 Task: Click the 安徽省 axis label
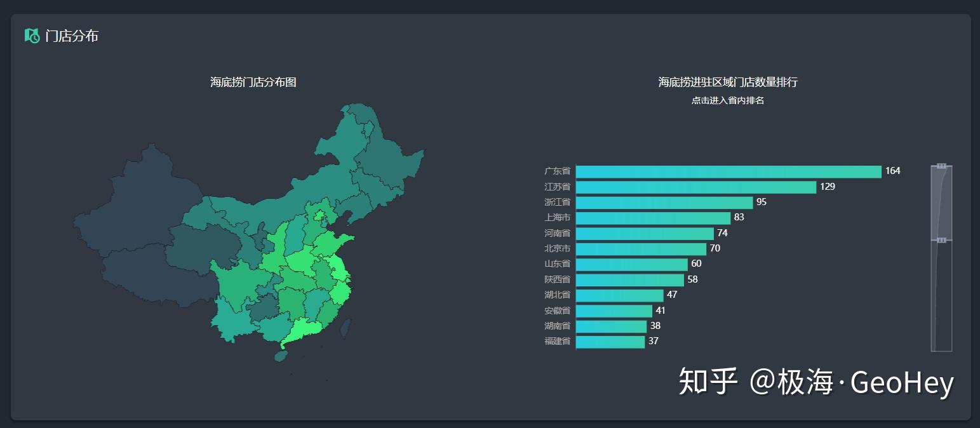[557, 311]
